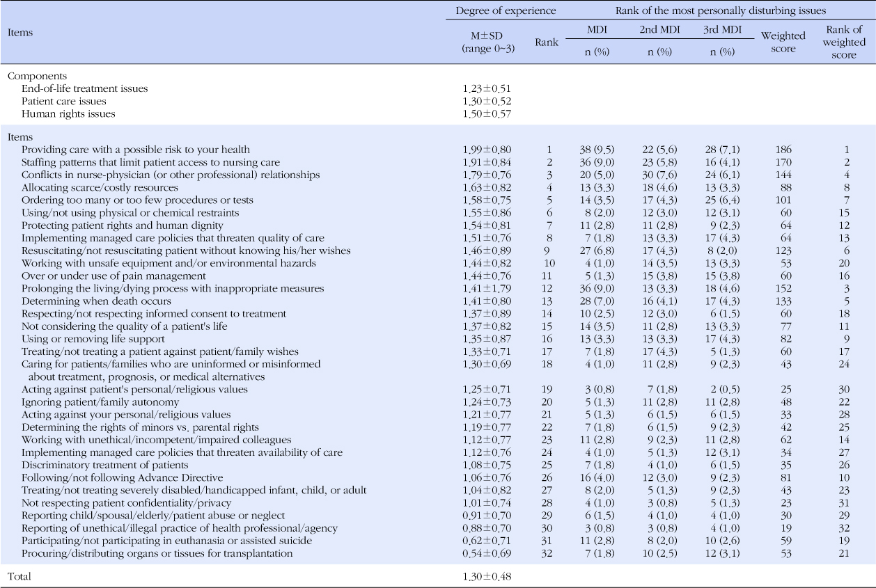The height and width of the screenshot is (588, 876).
Task: Select 2nd MDI value '30 (7.6)'
Action: [x=658, y=175]
